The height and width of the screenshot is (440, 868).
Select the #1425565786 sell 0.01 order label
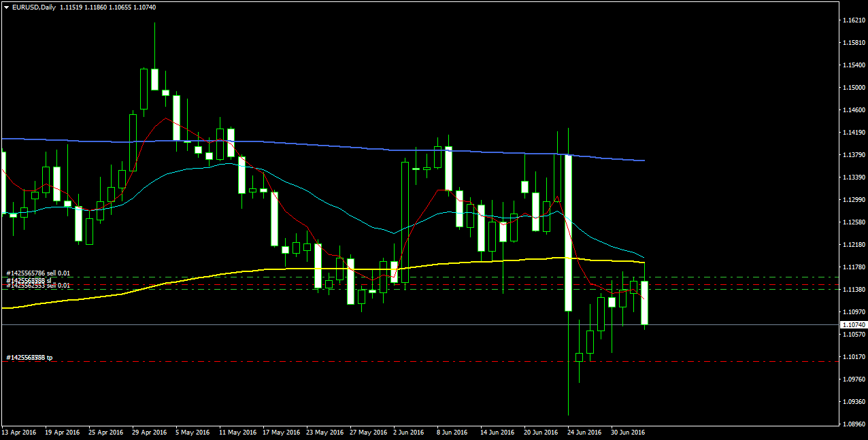[38, 273]
